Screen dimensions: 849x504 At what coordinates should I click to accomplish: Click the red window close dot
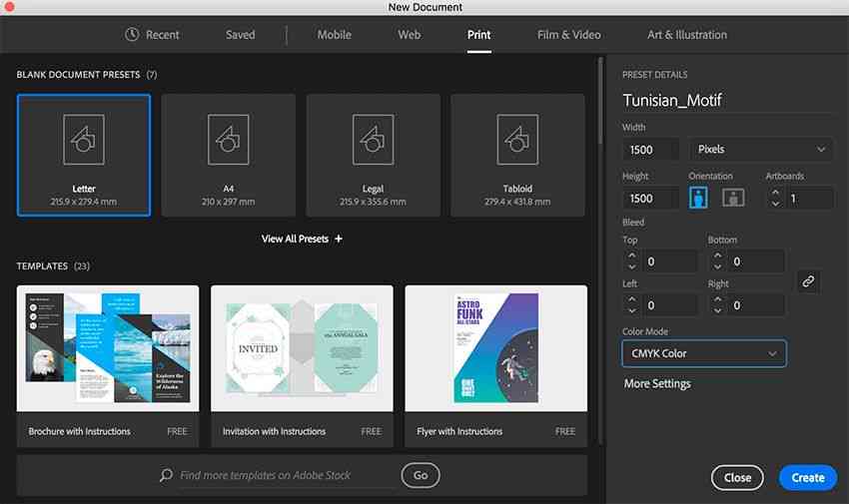(9, 7)
